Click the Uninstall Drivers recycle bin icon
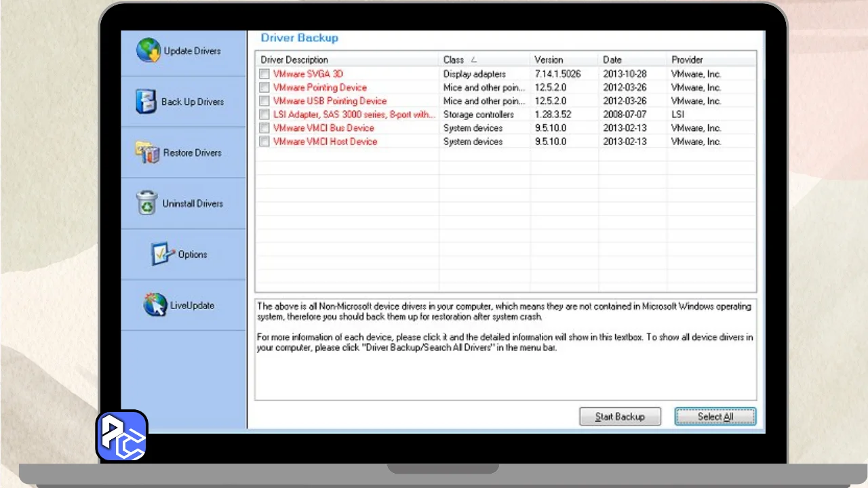 point(146,203)
